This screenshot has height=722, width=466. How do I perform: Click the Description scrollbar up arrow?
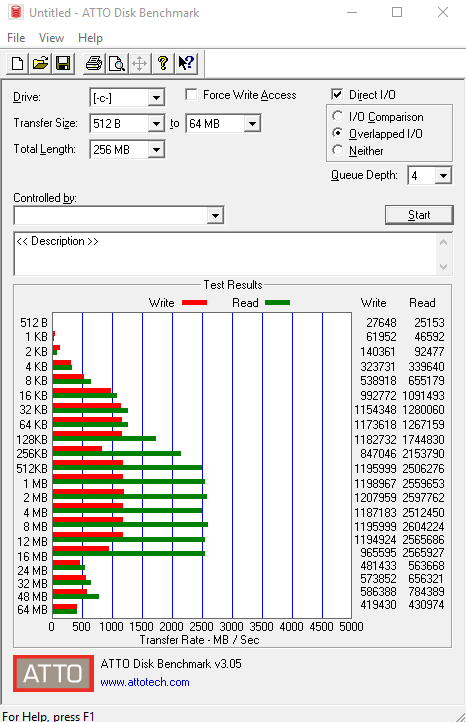[443, 242]
